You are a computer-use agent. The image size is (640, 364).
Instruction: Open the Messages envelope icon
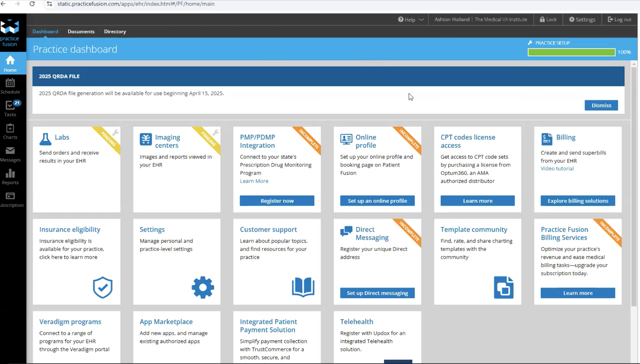pos(10,154)
